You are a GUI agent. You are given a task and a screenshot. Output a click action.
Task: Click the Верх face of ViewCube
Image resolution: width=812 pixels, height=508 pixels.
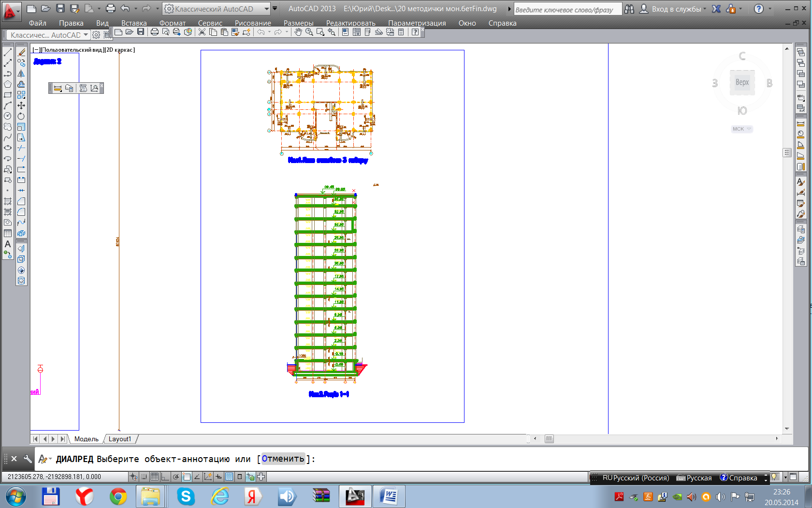742,82
